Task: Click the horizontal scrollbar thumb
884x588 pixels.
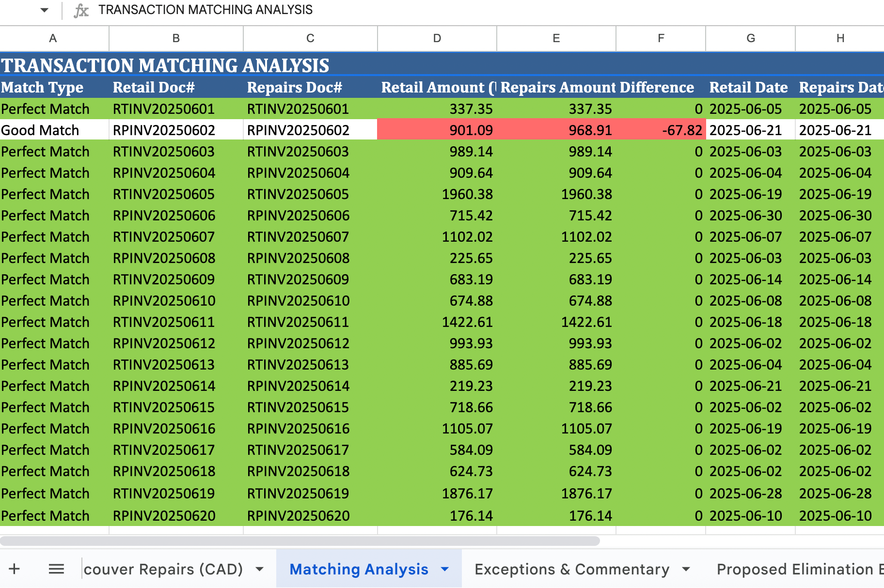Action: pos(300,541)
